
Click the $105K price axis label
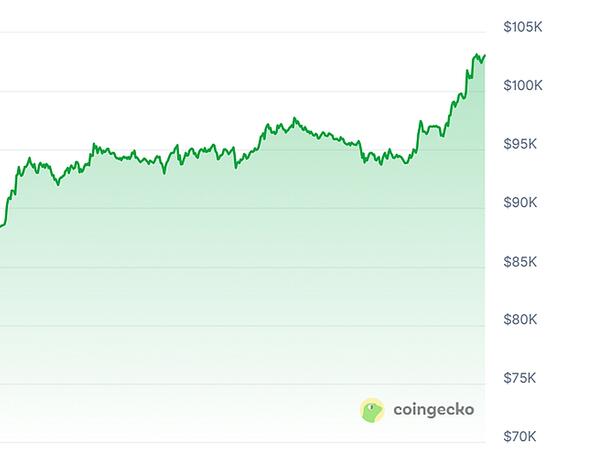[x=524, y=27]
